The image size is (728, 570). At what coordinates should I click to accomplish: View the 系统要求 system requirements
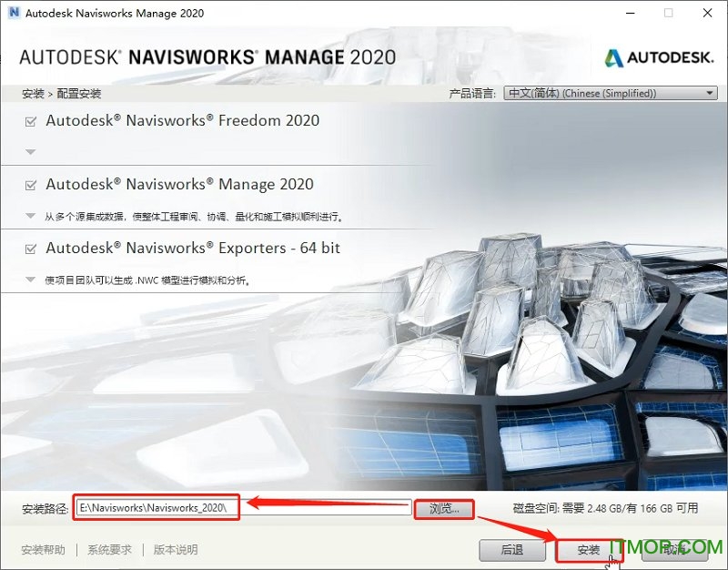[108, 550]
